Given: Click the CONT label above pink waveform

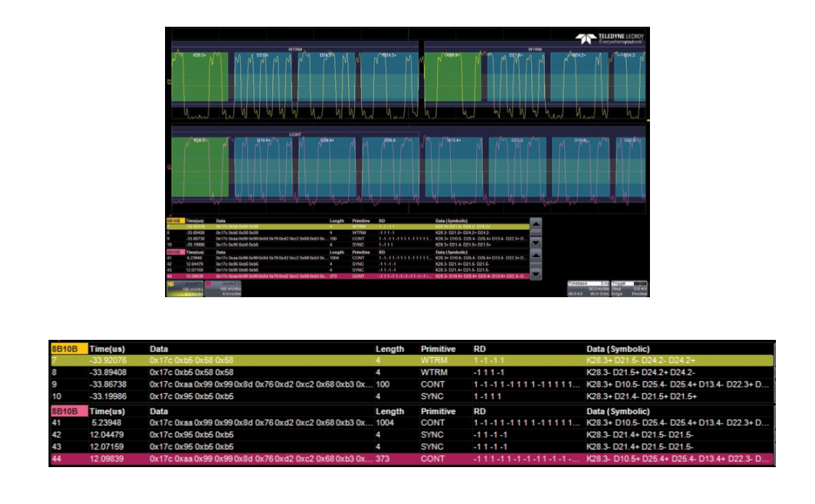Looking at the screenshot, I should pyautogui.click(x=295, y=134).
